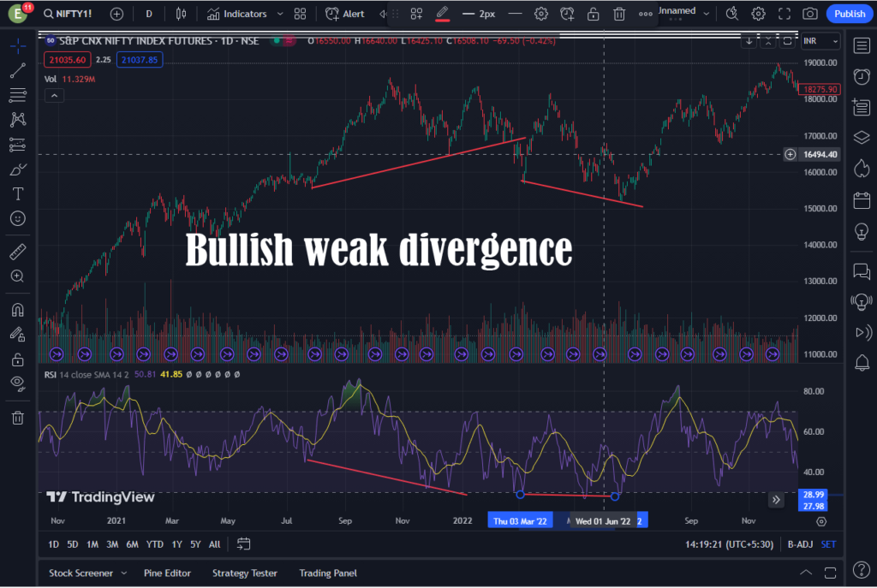Open drawing templates in floating toolbar
This screenshot has width=877, height=588.
[x=416, y=14]
